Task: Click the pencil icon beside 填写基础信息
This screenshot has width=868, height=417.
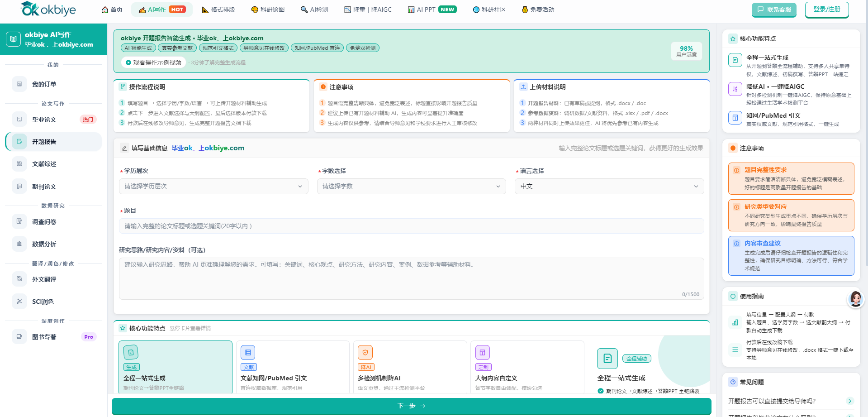Action: tap(124, 148)
